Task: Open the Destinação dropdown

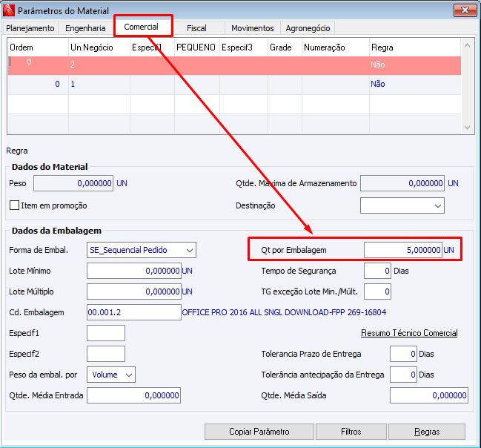Action: click(402, 205)
